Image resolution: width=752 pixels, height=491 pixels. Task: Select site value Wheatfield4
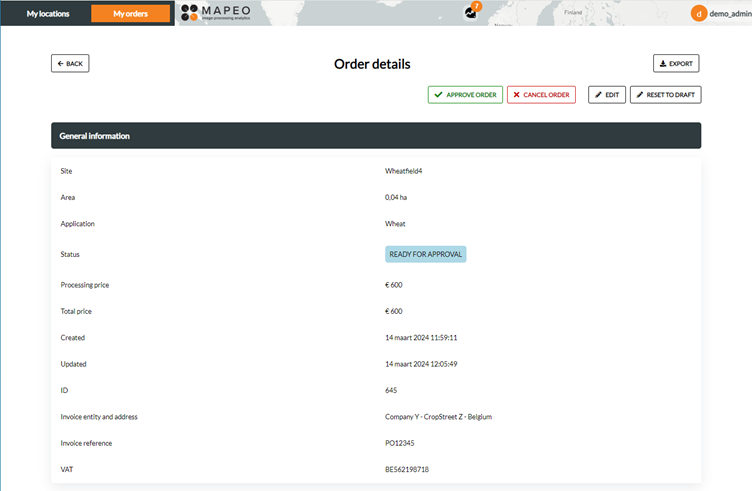pyautogui.click(x=403, y=171)
